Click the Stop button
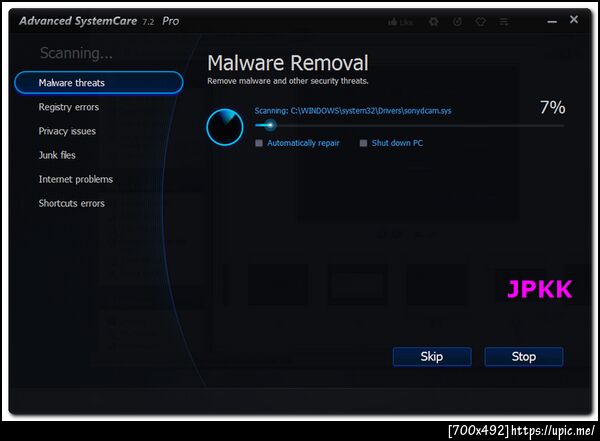 pyautogui.click(x=524, y=357)
